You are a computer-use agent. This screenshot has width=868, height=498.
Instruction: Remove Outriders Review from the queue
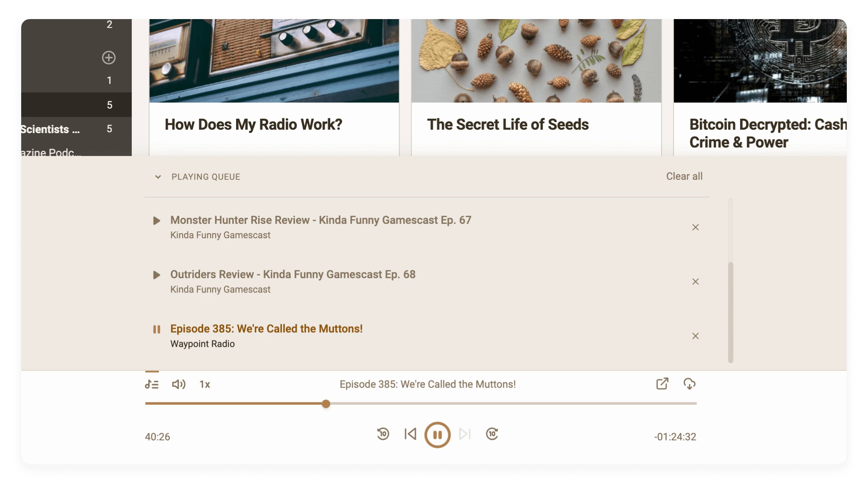click(x=696, y=281)
